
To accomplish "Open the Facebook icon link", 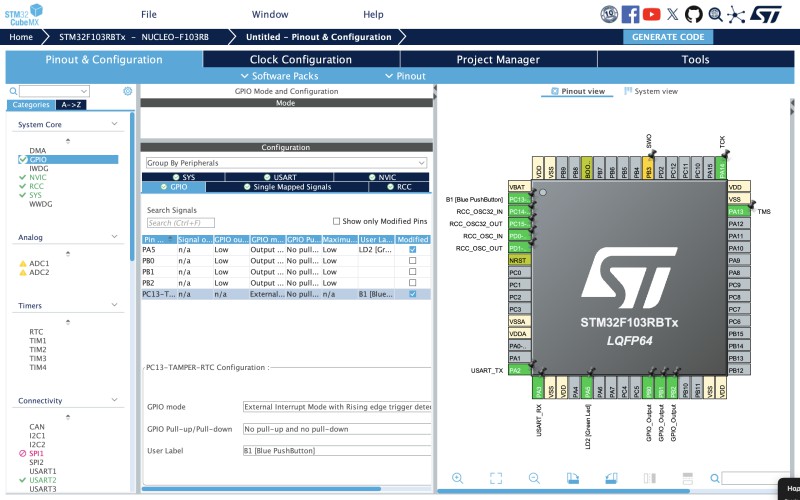I will (x=630, y=14).
